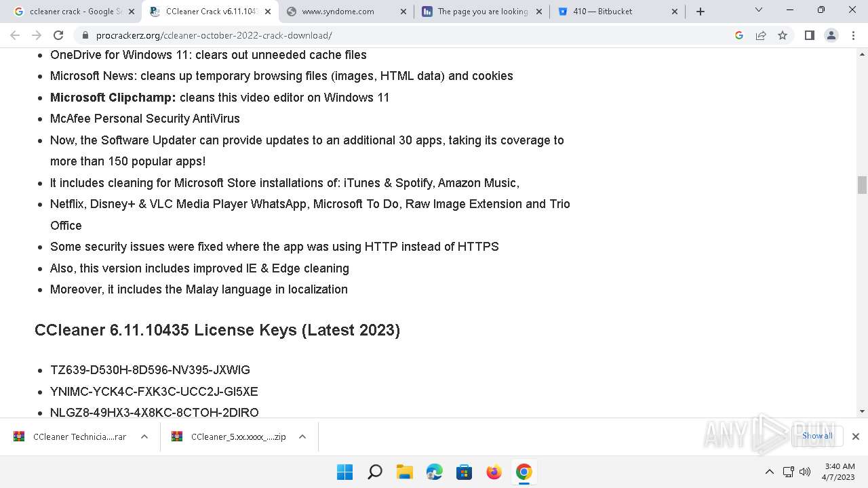The width and height of the screenshot is (868, 488).
Task: Open the volume tray icon
Action: (x=805, y=472)
